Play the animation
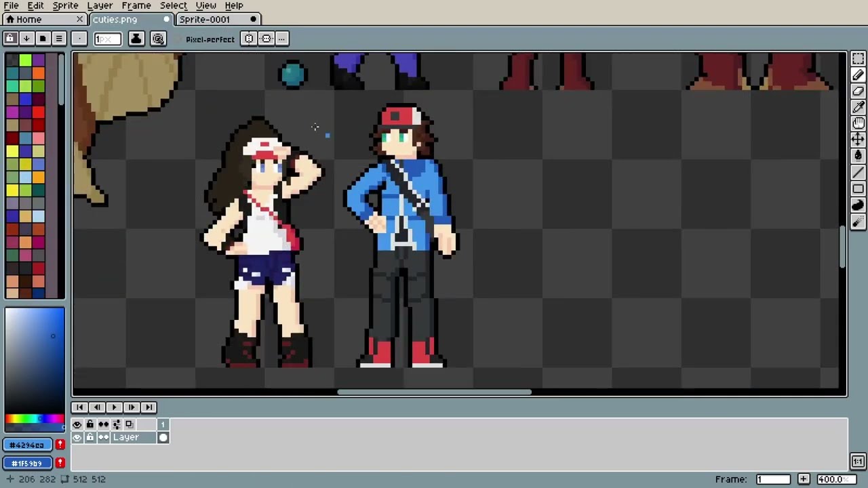This screenshot has width=868, height=488. (x=114, y=407)
